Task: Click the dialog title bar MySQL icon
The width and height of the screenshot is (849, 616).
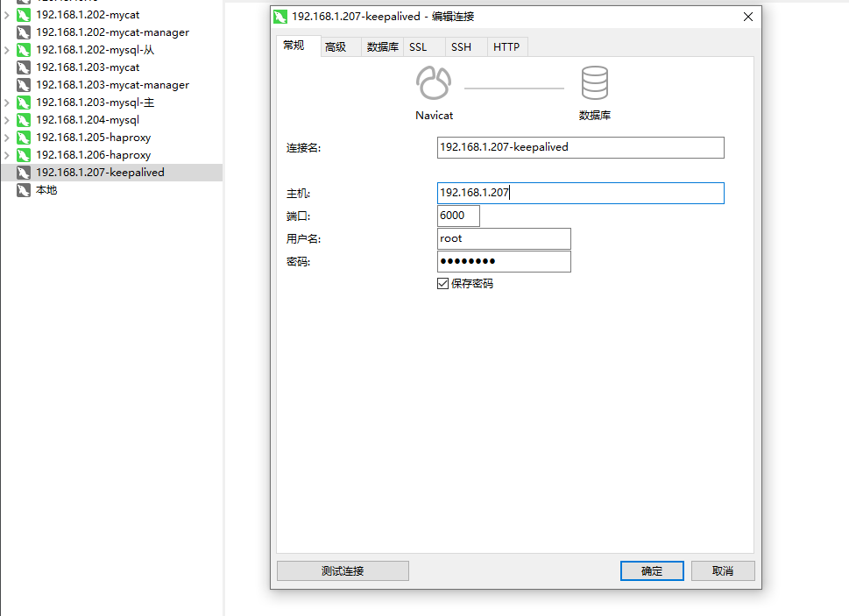Action: (279, 17)
